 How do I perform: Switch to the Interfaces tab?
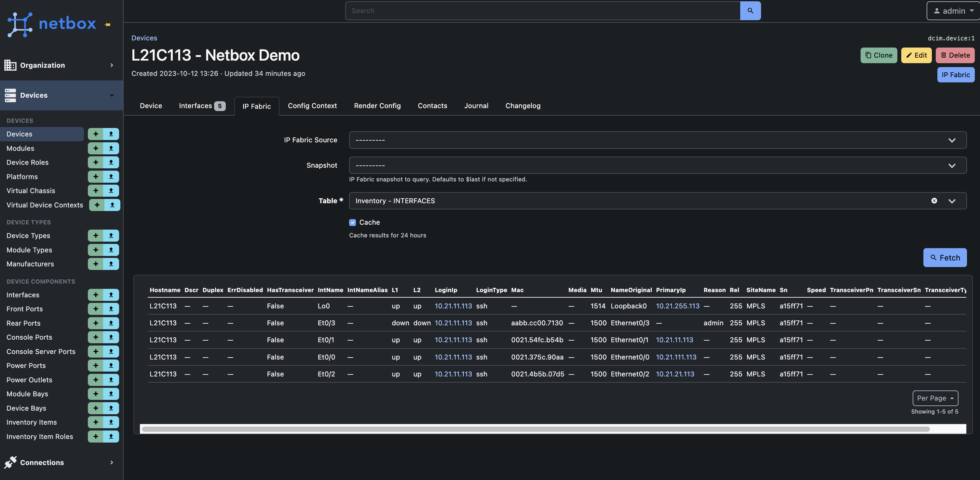(202, 106)
